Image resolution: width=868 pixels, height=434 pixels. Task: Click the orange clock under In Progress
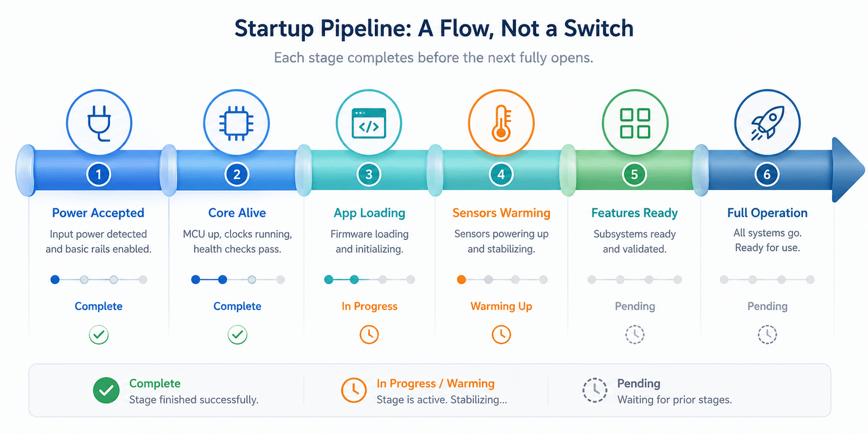tap(369, 334)
